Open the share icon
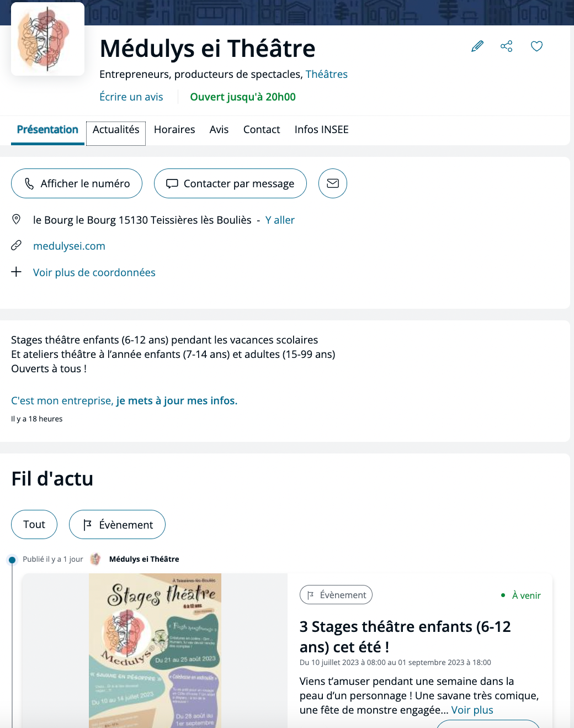 tap(507, 46)
